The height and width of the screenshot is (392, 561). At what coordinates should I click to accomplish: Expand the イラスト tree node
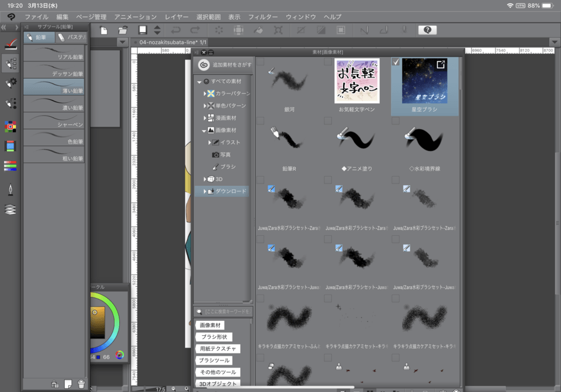click(210, 143)
